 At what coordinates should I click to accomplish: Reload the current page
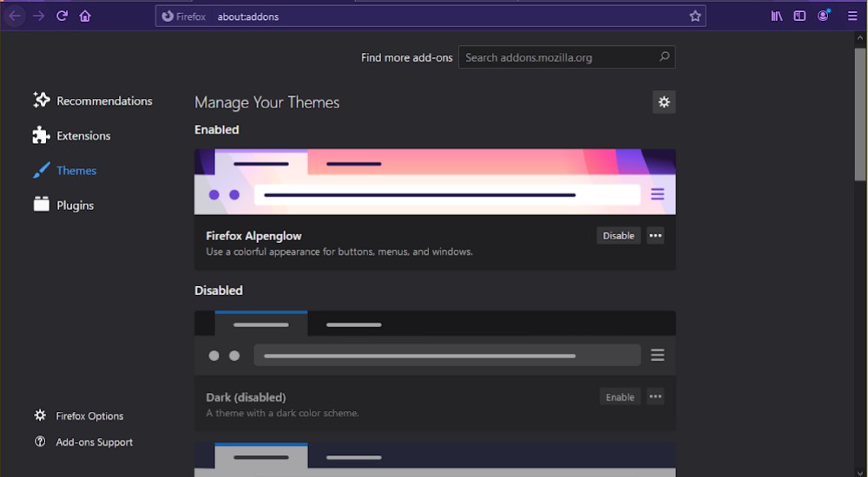tap(62, 16)
